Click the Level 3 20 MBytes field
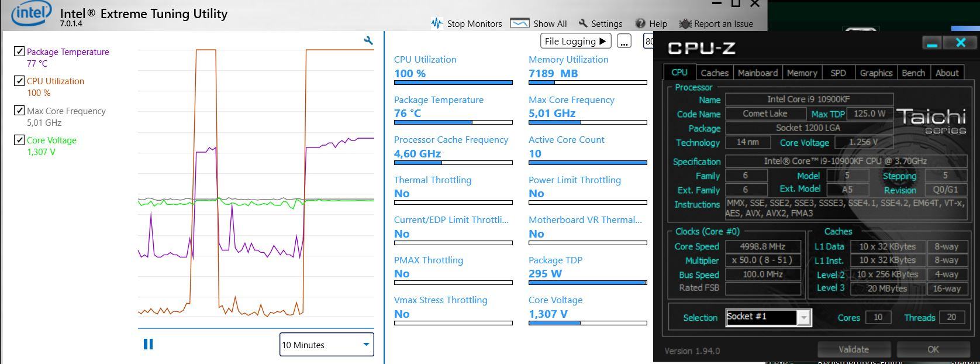Image resolution: width=980 pixels, height=364 pixels. [888, 289]
